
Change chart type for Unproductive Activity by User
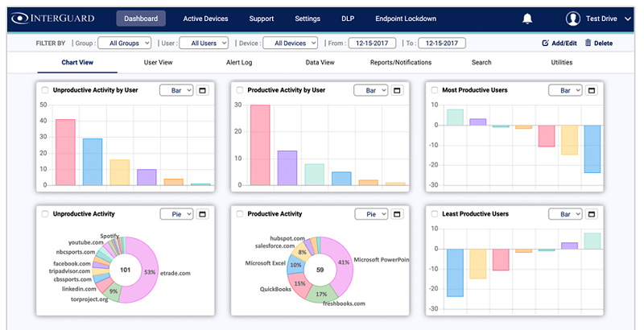[176, 90]
